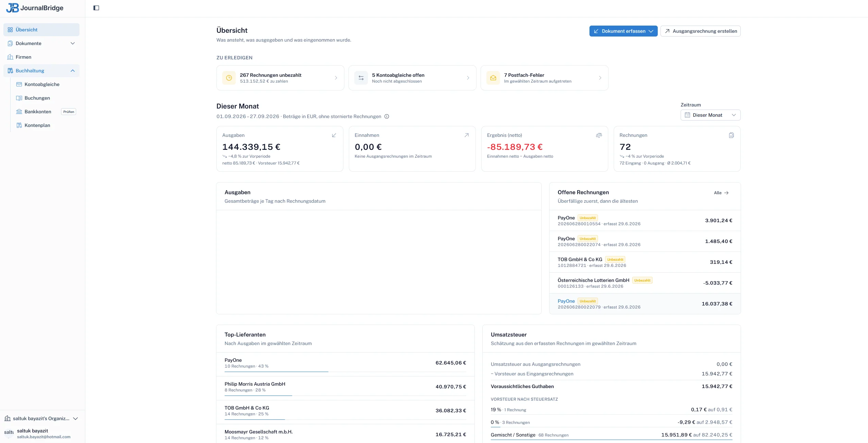
Task: Click the Kontenplan icon
Action: tap(19, 125)
